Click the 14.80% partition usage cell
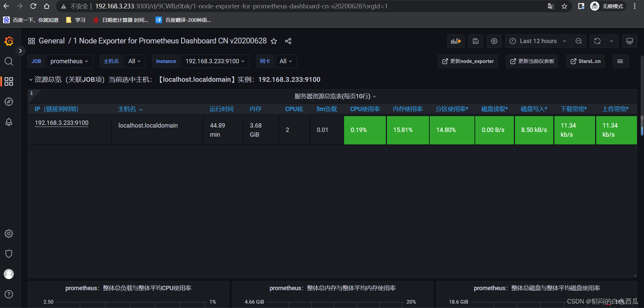The height and width of the screenshot is (308, 644). click(452, 130)
